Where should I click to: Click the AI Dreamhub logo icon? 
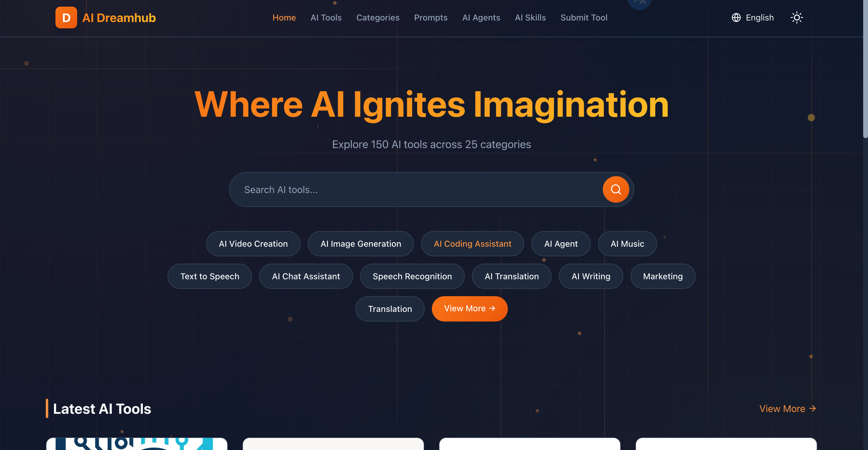(66, 17)
